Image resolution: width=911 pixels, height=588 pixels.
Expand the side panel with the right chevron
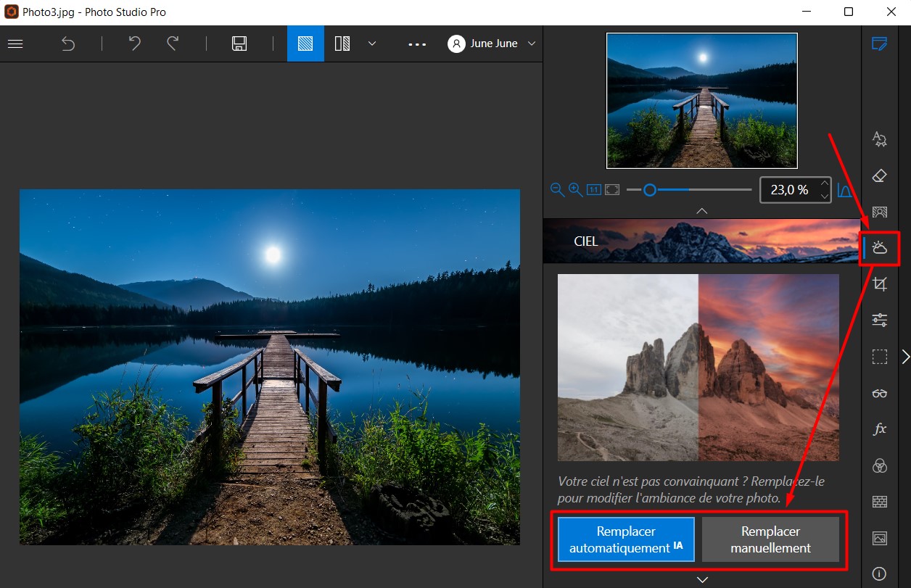pos(904,356)
